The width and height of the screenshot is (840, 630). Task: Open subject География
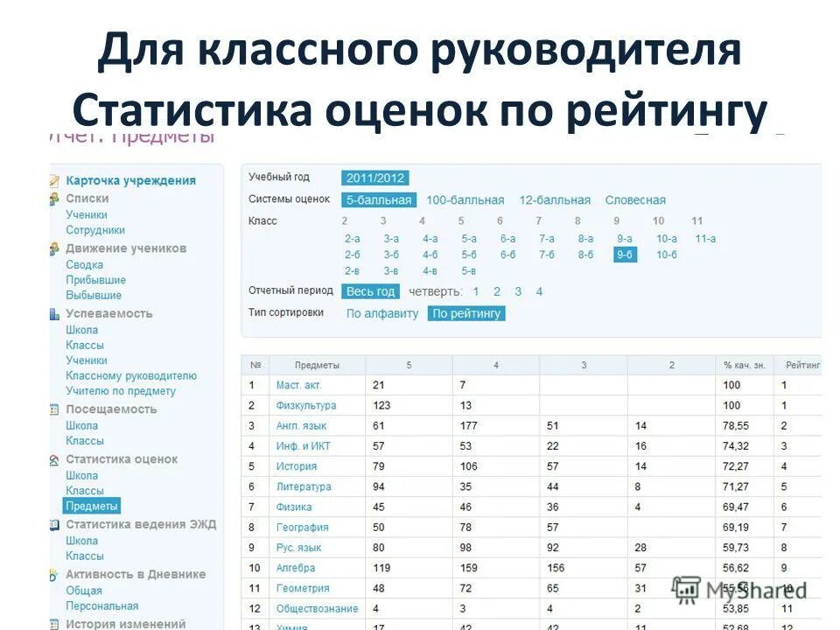303,528
